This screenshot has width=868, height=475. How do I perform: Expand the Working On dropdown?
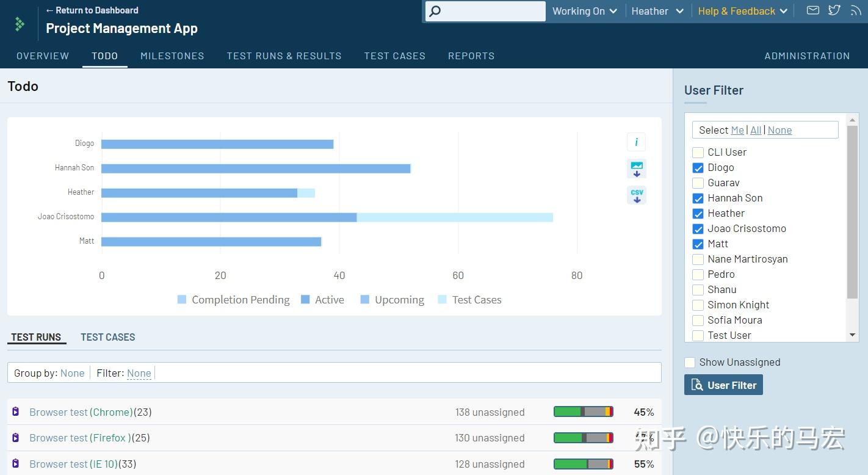[x=585, y=11]
